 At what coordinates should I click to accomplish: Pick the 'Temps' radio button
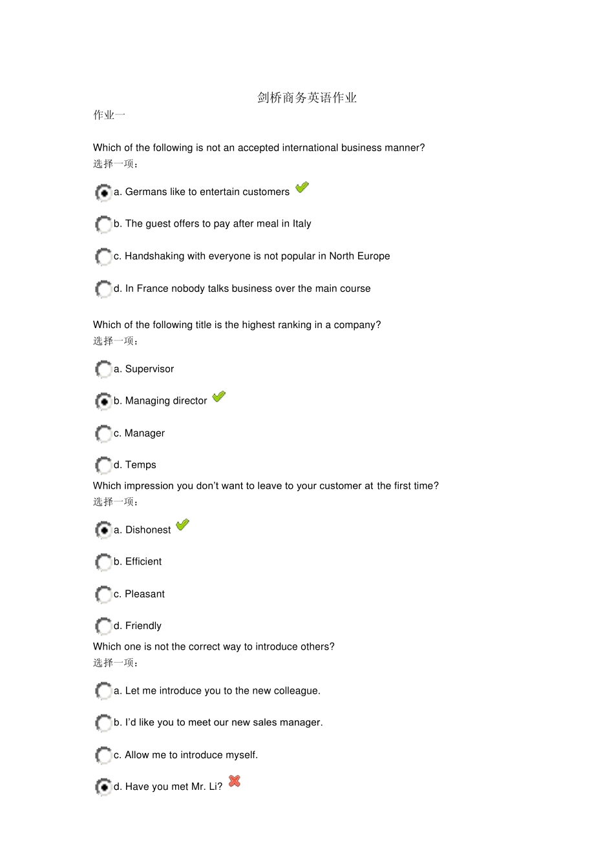point(103,465)
